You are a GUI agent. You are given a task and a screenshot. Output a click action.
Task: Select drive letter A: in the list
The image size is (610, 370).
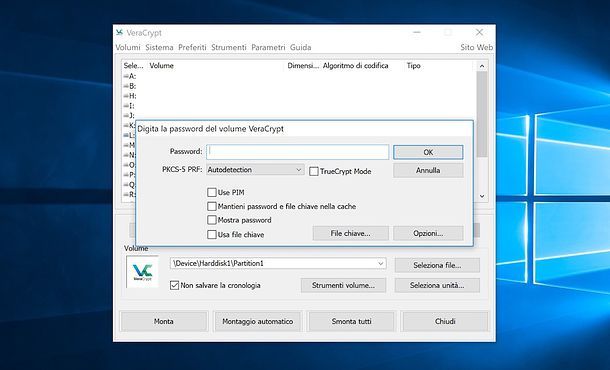click(130, 76)
